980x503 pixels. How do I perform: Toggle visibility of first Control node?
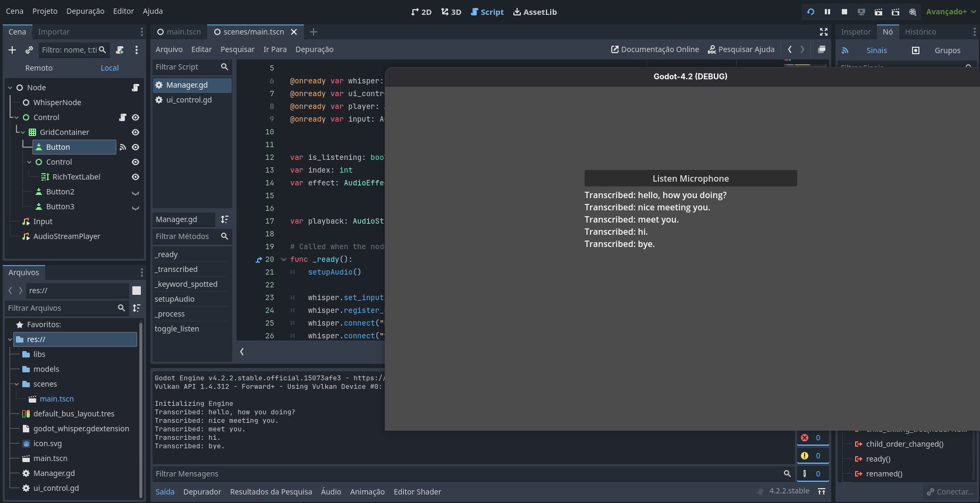pos(136,117)
